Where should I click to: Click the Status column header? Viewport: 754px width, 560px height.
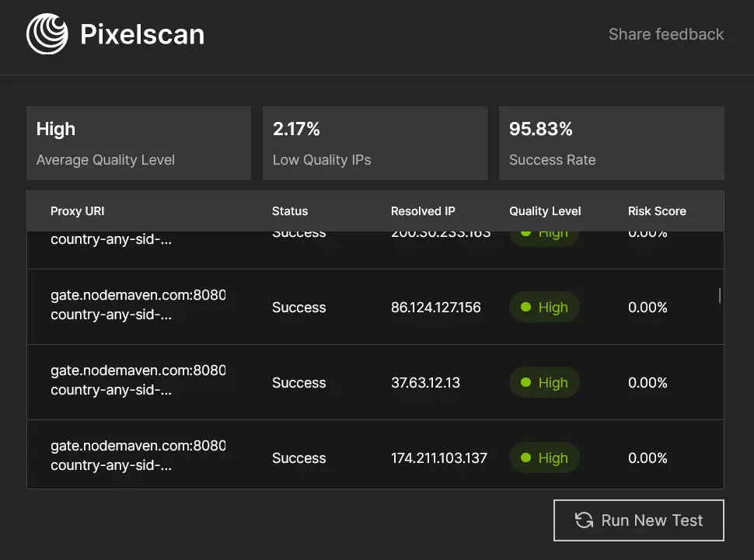[x=290, y=211]
